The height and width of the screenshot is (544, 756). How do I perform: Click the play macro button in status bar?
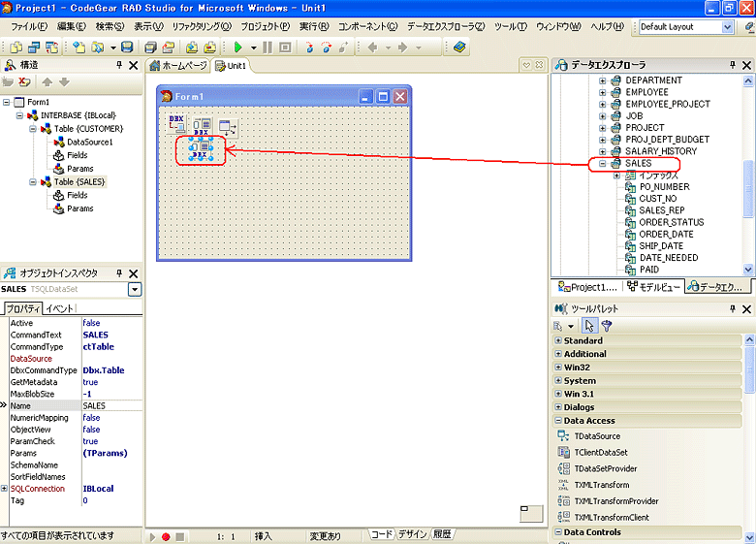pyautogui.click(x=152, y=536)
